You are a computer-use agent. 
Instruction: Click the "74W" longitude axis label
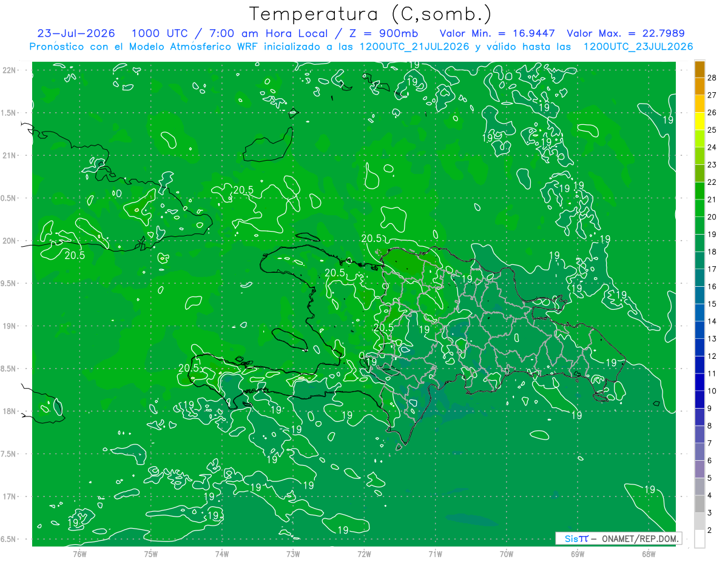tap(222, 554)
